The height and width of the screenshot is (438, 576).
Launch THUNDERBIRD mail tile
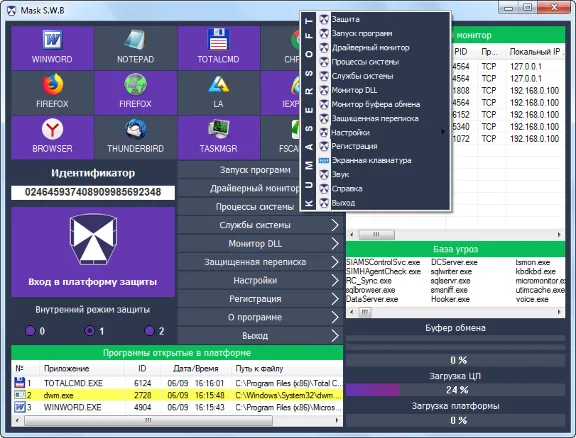(136, 137)
